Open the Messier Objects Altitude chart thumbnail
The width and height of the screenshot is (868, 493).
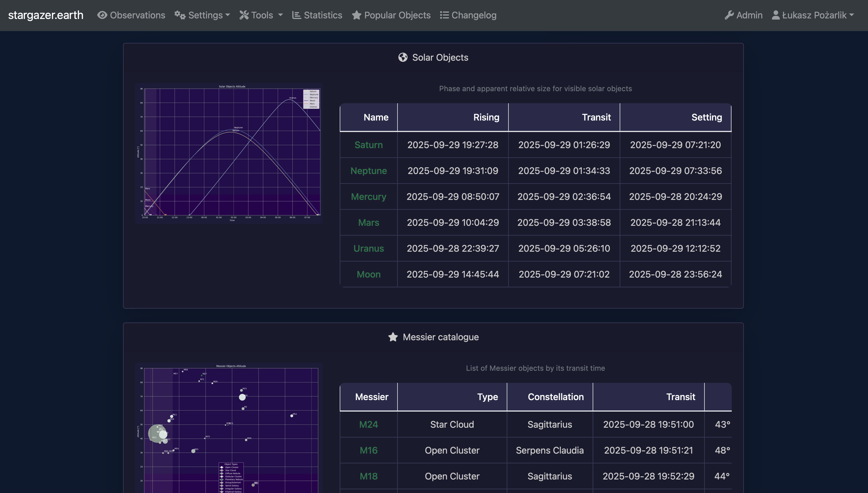229,428
